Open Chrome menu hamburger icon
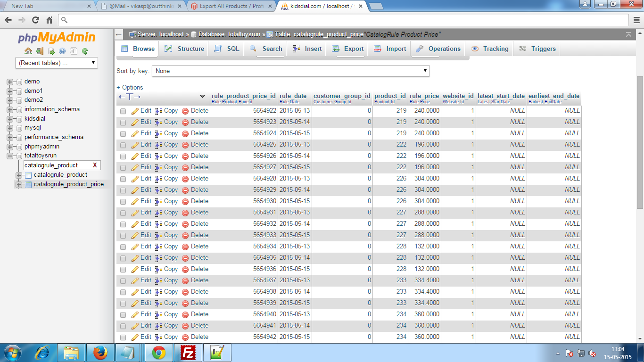This screenshot has width=644, height=362. point(636,20)
